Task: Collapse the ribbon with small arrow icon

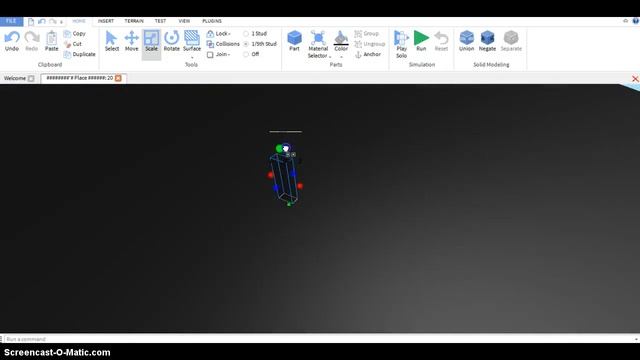Action: [625, 21]
